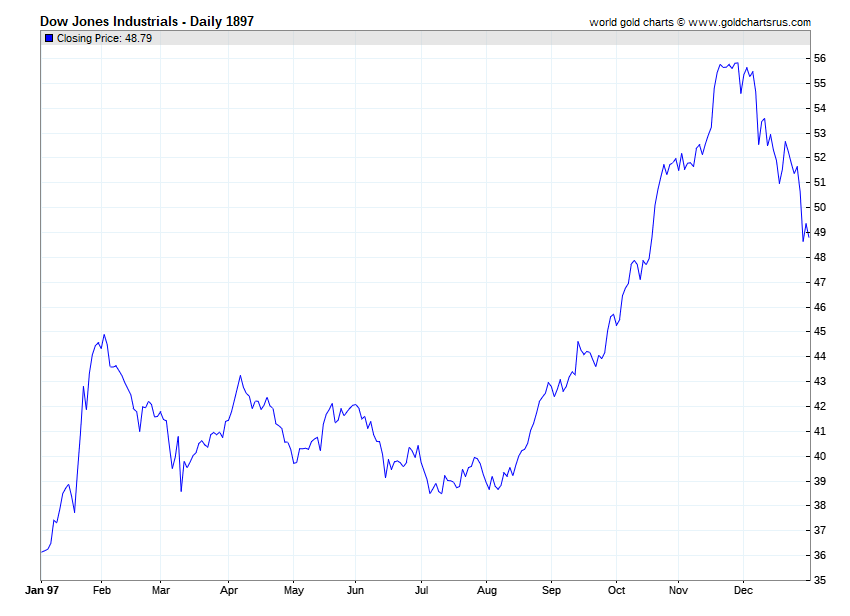Click the 39 y-axis value
The image size is (850, 616).
pyautogui.click(x=820, y=481)
